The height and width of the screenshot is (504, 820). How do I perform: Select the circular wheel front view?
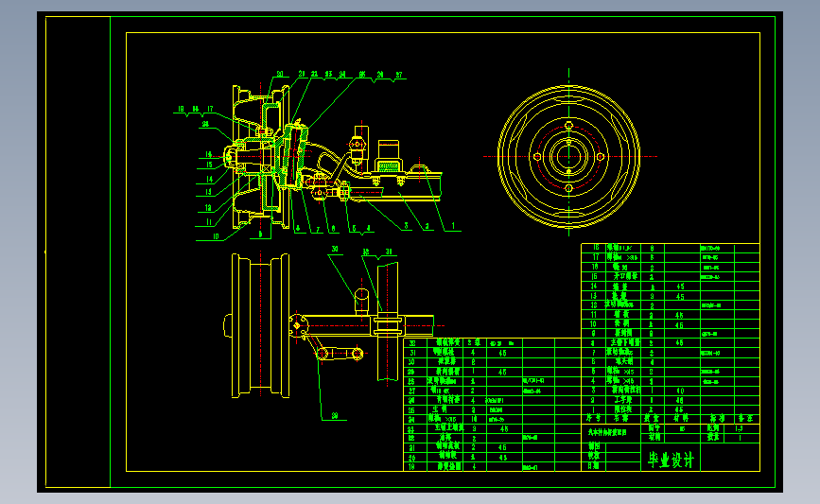pos(569,156)
